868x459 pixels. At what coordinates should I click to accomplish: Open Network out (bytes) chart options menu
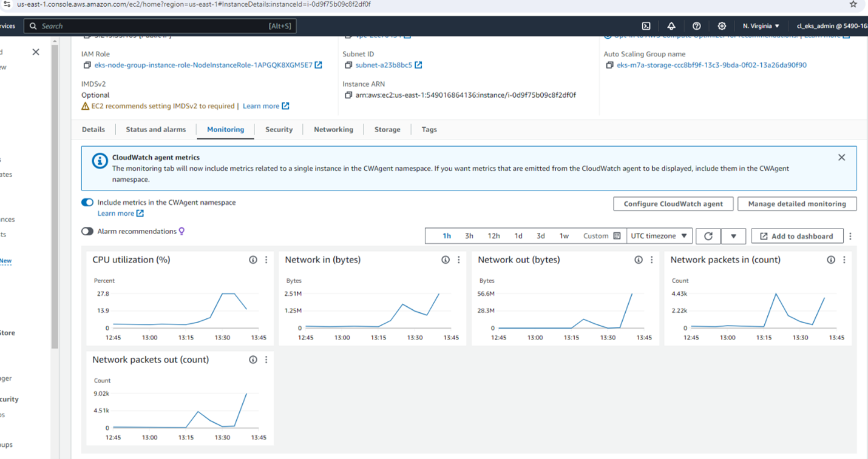[651, 260]
